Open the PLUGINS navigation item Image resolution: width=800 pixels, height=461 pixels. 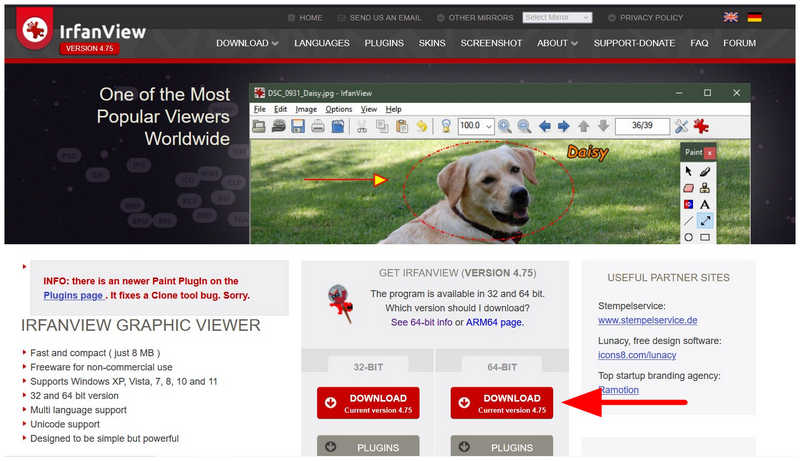tap(384, 43)
